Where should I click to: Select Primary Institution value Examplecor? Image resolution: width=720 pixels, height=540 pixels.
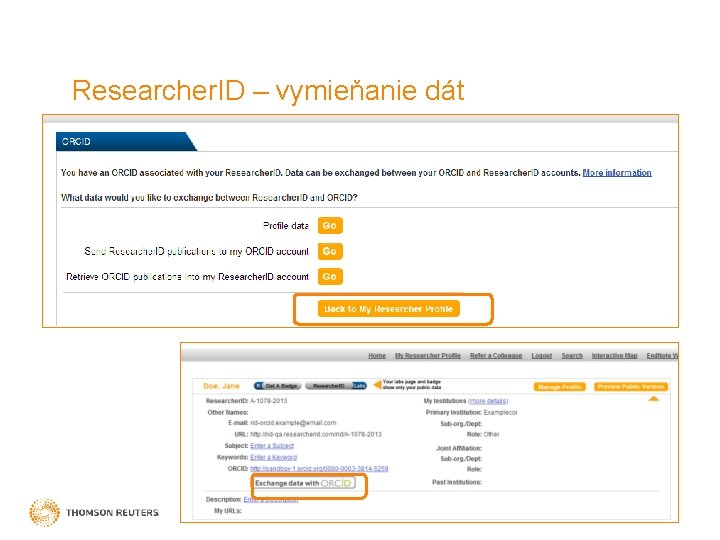pos(501,412)
